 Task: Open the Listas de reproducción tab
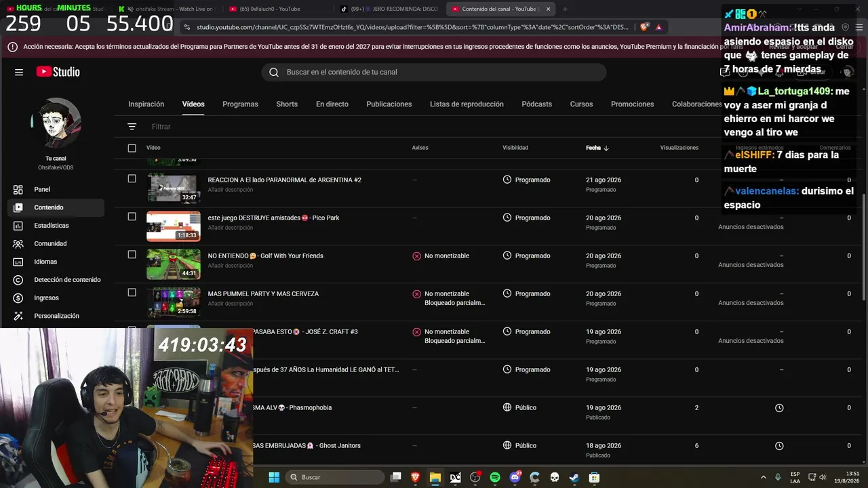467,104
